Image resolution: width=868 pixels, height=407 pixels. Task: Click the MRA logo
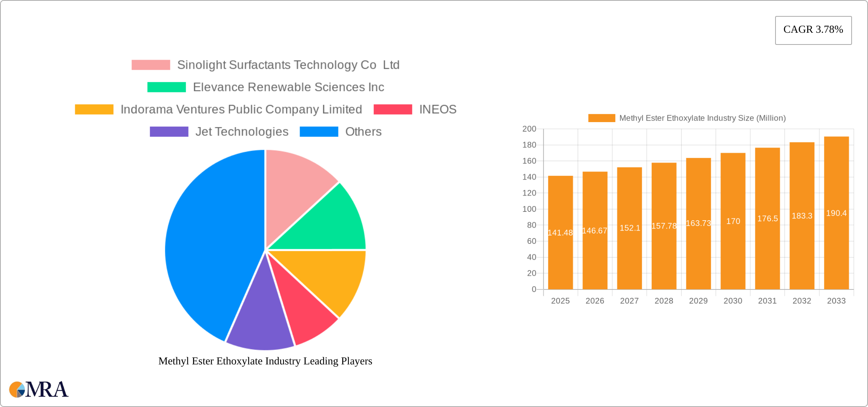39,390
